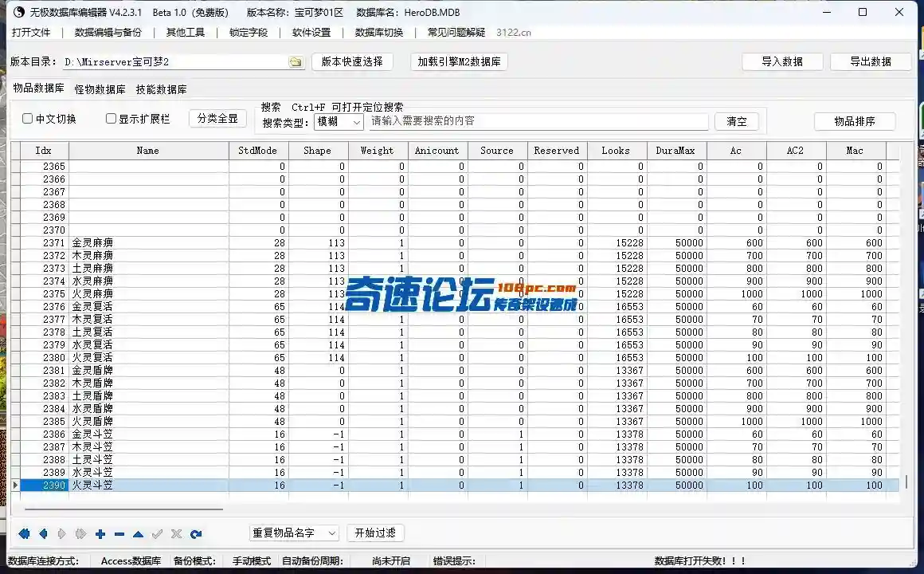
Task: Go to the next record arrow icon
Action: [x=62, y=534]
